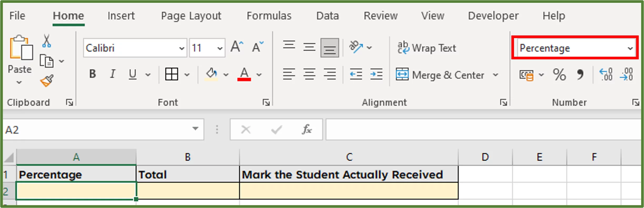644x208 pixels.
Task: Select cell B1 labeled Total
Action: pos(188,174)
